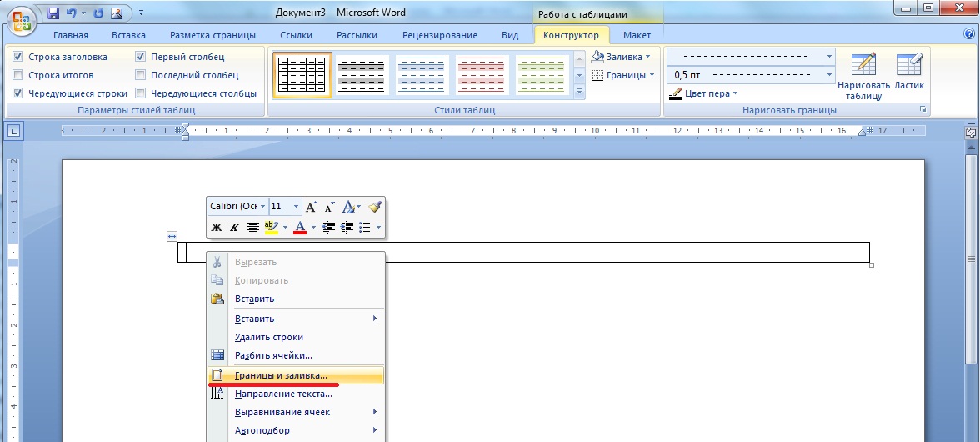Click Format Painter brush in mini toolbar
This screenshot has width=980, height=442.
click(x=374, y=206)
